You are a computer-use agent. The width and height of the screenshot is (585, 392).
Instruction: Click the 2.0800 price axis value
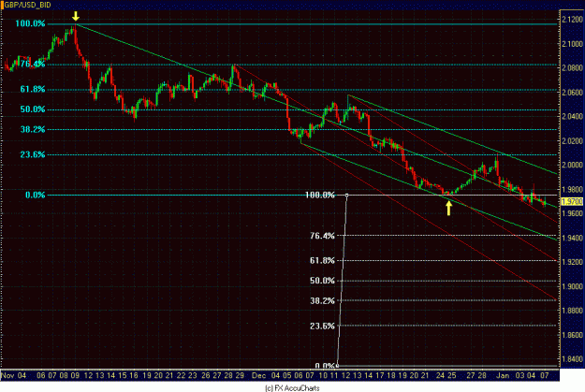tap(572, 68)
